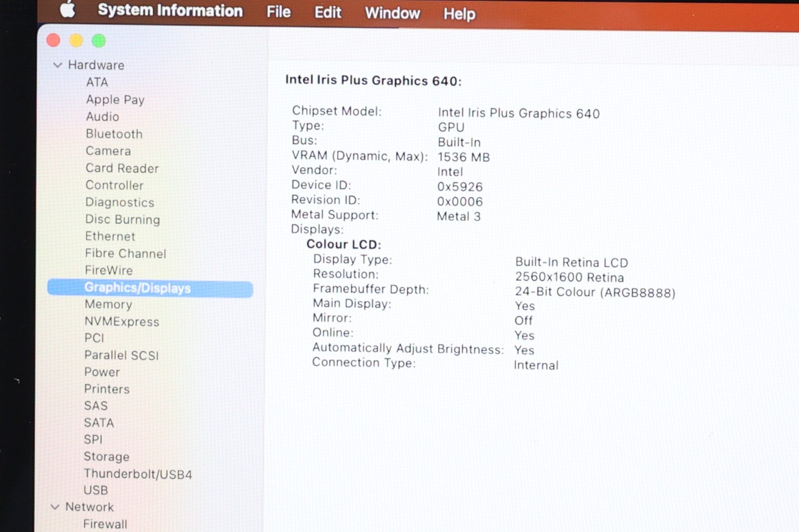View NVMExpress information
Screen dimensions: 799x532
click(x=121, y=322)
